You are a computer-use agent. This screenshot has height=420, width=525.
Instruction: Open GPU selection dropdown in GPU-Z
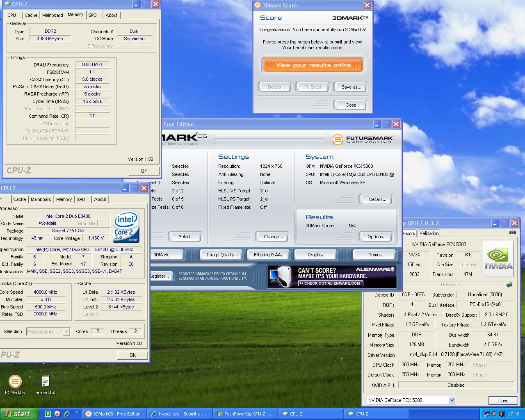pos(452,400)
